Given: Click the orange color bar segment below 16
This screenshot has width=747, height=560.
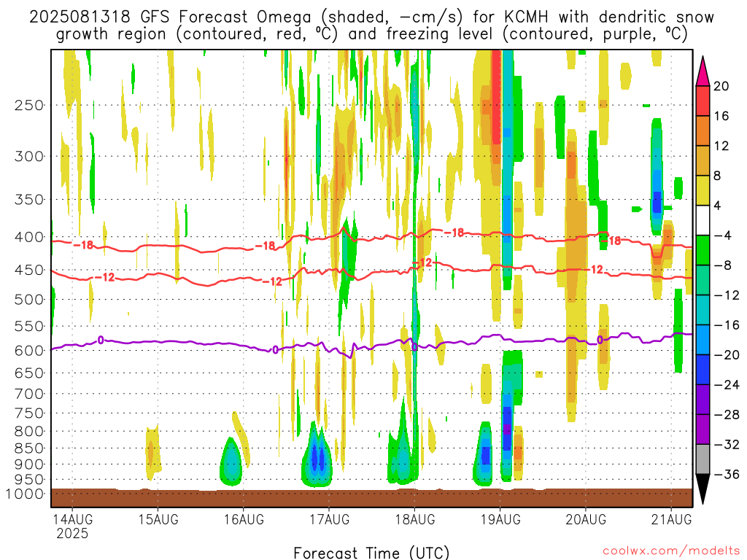Looking at the screenshot, I should pos(703,131).
